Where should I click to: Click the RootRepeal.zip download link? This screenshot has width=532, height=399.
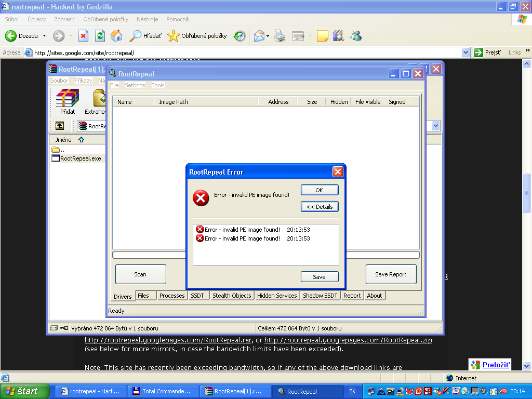348,340
